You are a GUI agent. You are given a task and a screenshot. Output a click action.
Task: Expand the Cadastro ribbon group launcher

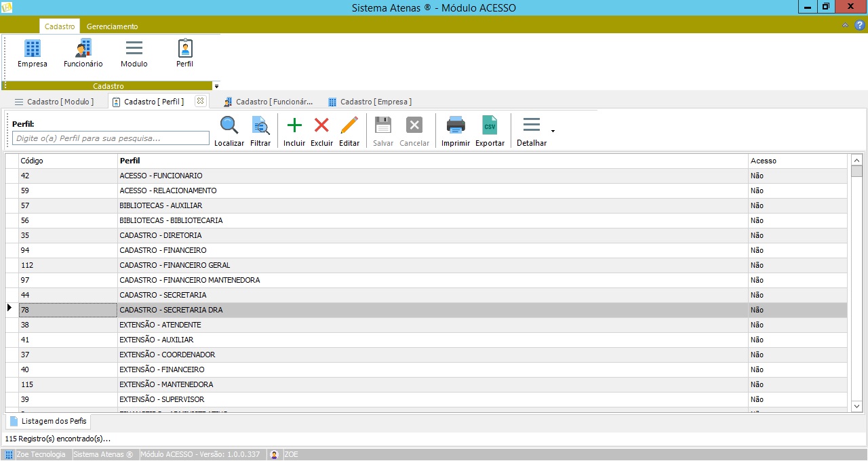click(x=216, y=86)
